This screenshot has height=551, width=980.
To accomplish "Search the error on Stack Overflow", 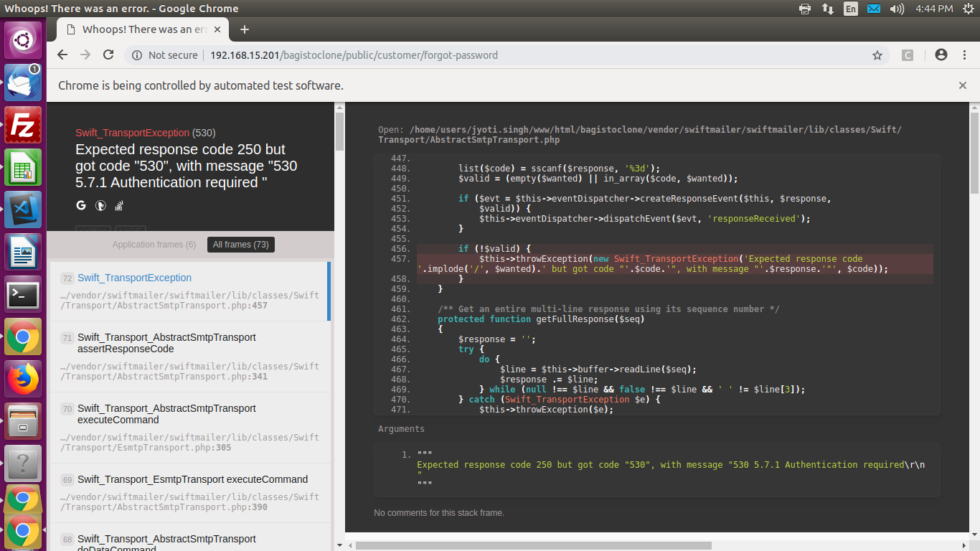I will (118, 206).
